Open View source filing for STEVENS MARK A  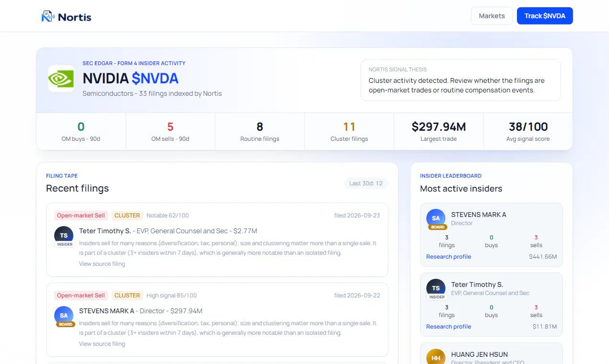click(x=102, y=344)
